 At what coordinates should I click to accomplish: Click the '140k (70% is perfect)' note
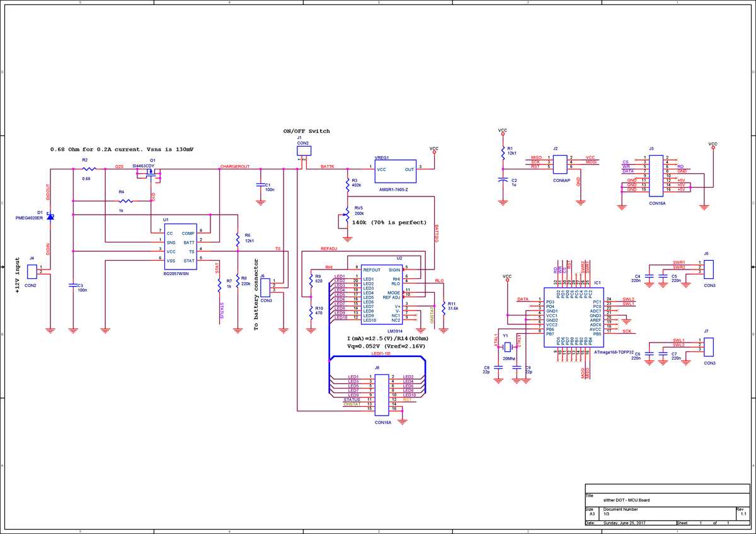click(x=389, y=222)
